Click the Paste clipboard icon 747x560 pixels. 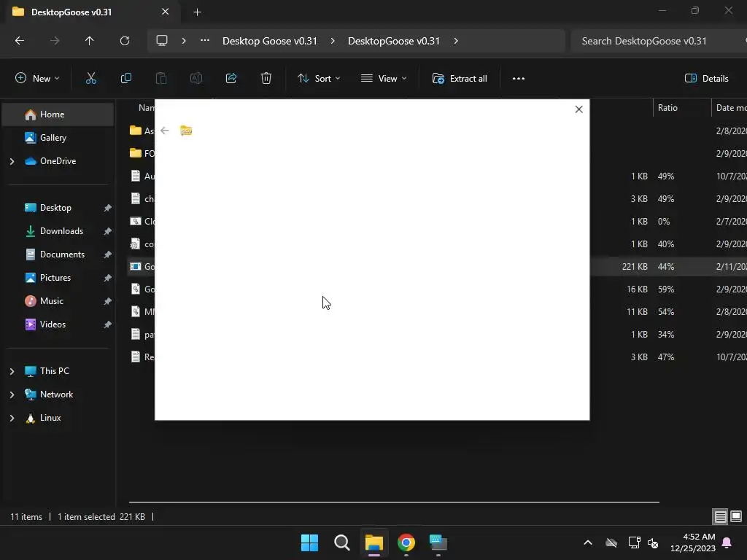pos(161,79)
